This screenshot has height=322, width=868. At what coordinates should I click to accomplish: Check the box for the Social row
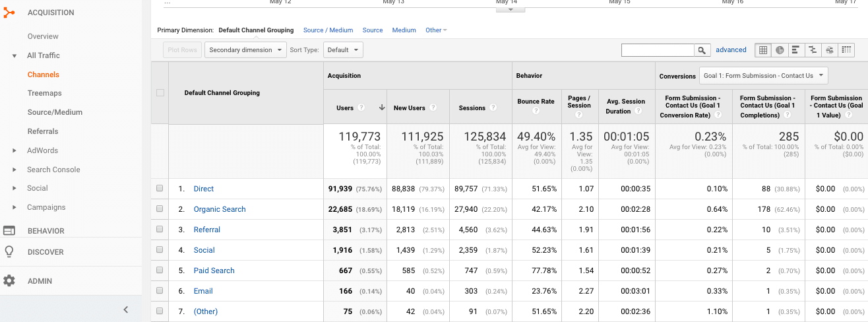tap(160, 250)
